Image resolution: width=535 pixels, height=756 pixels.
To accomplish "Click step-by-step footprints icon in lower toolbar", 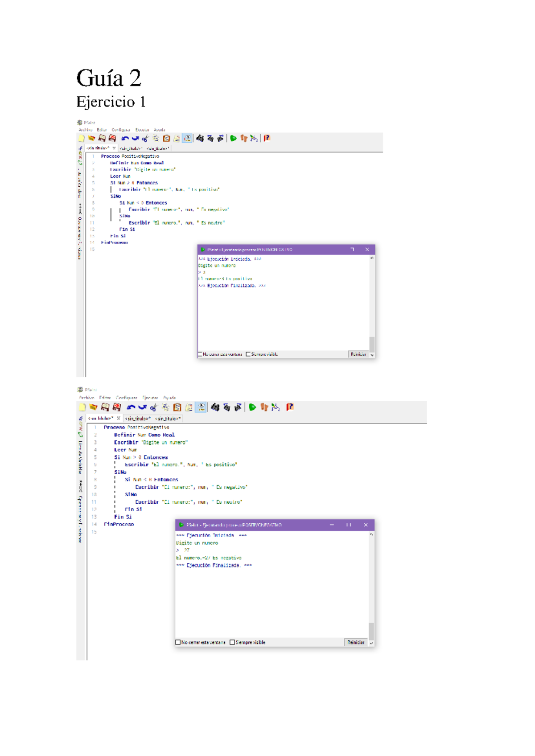I will pyautogui.click(x=264, y=407).
